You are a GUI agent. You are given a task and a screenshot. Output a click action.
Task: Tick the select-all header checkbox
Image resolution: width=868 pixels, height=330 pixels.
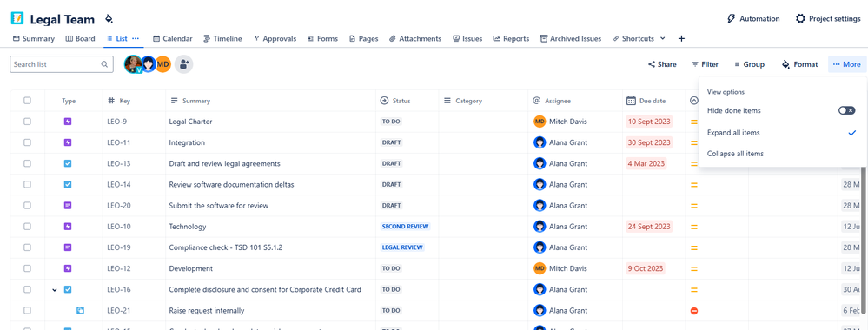pos(27,101)
